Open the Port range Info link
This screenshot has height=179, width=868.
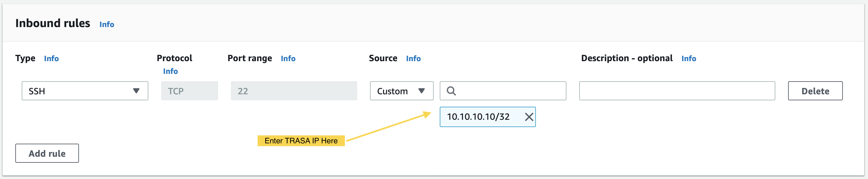click(288, 59)
